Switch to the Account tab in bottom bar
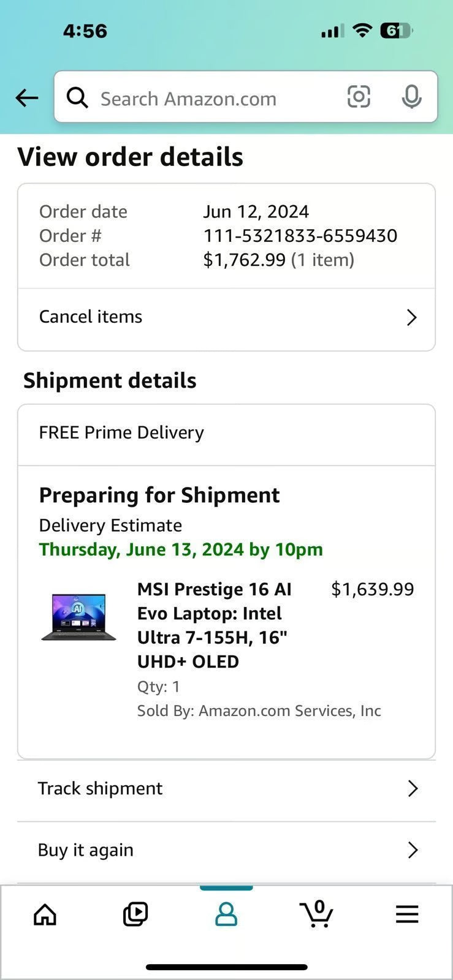The width and height of the screenshot is (453, 980). click(x=226, y=914)
